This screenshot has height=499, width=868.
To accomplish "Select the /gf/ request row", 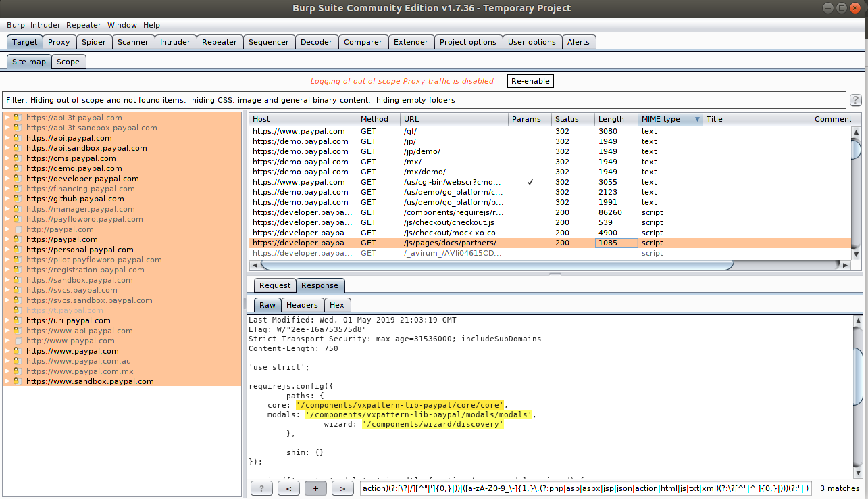I will pos(551,131).
